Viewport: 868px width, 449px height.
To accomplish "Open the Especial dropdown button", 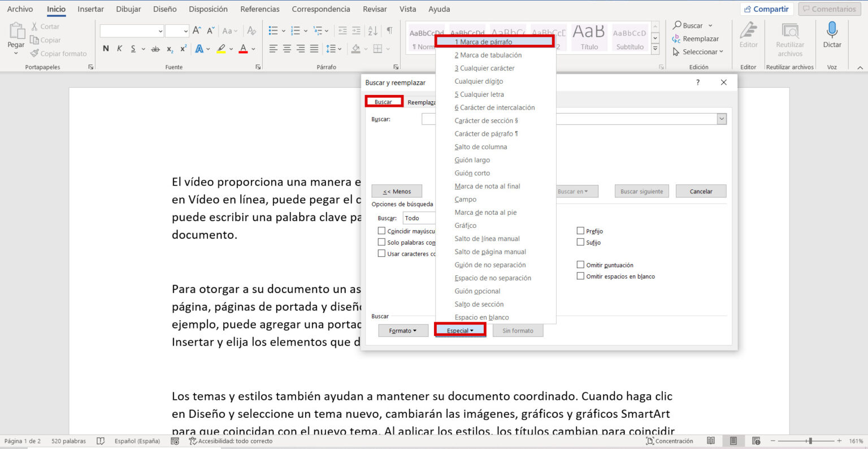I will [460, 331].
